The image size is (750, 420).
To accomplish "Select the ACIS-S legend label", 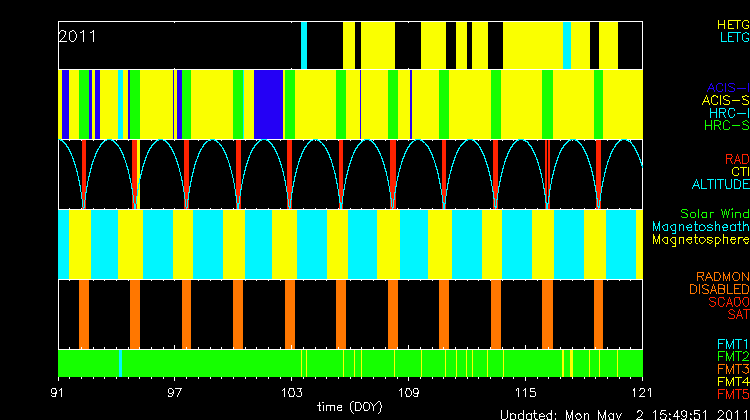I will click(x=725, y=100).
